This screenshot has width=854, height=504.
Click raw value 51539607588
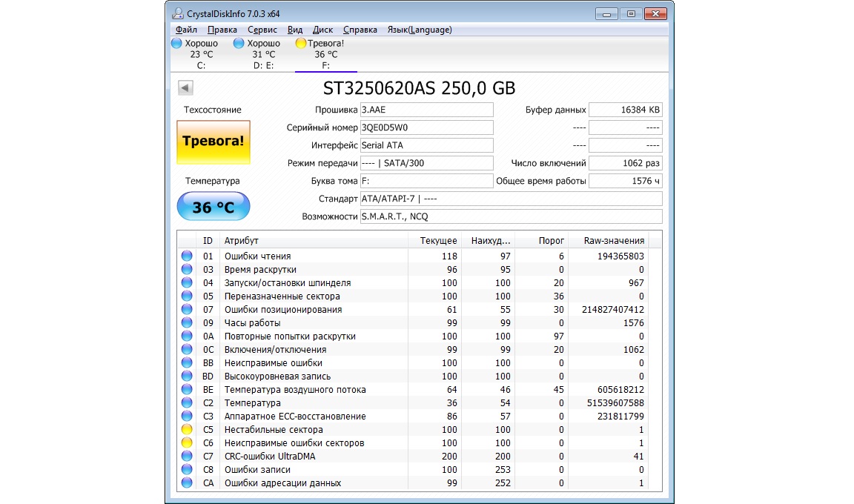pos(615,402)
